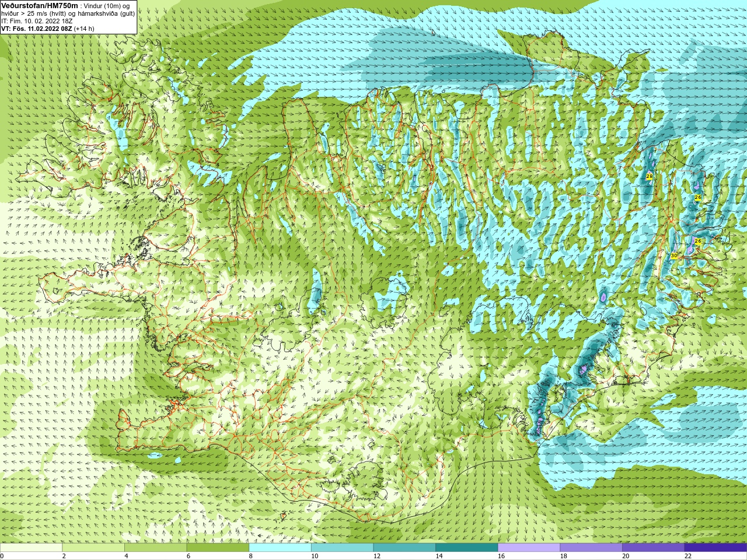Pick the 18–20 m/s purple legend color
This screenshot has width=747, height=560.
591,548
